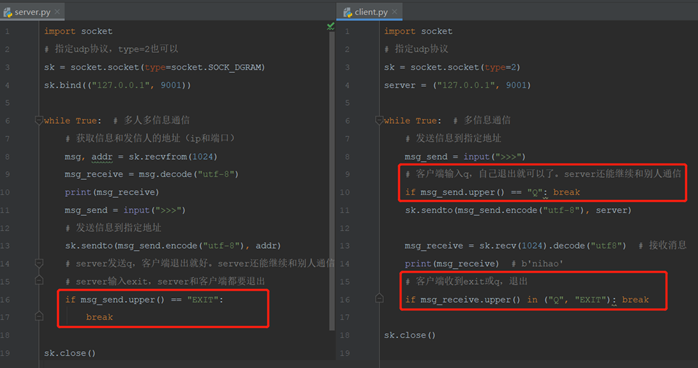Click the sk.sendto line ending with server

(518, 210)
